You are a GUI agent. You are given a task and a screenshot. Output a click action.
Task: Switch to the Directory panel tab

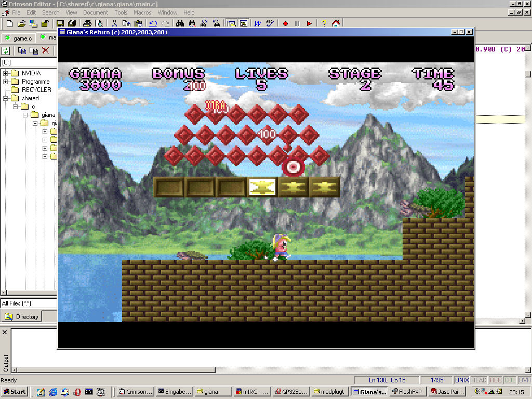click(x=21, y=316)
